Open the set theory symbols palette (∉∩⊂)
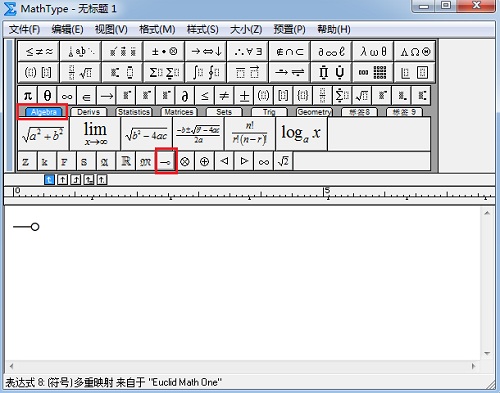This screenshot has width=500, height=393. [289, 51]
